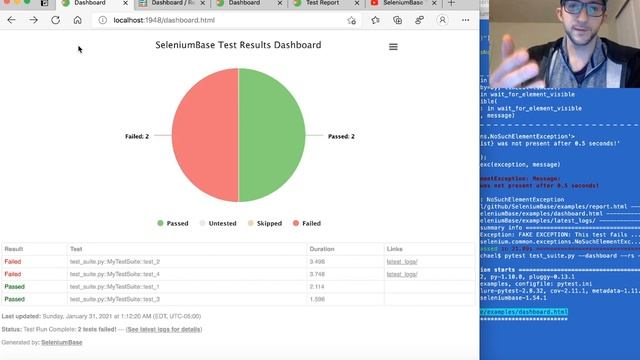Open latest_logs link for test_2
The height and width of the screenshot is (360, 640).
pos(402,262)
